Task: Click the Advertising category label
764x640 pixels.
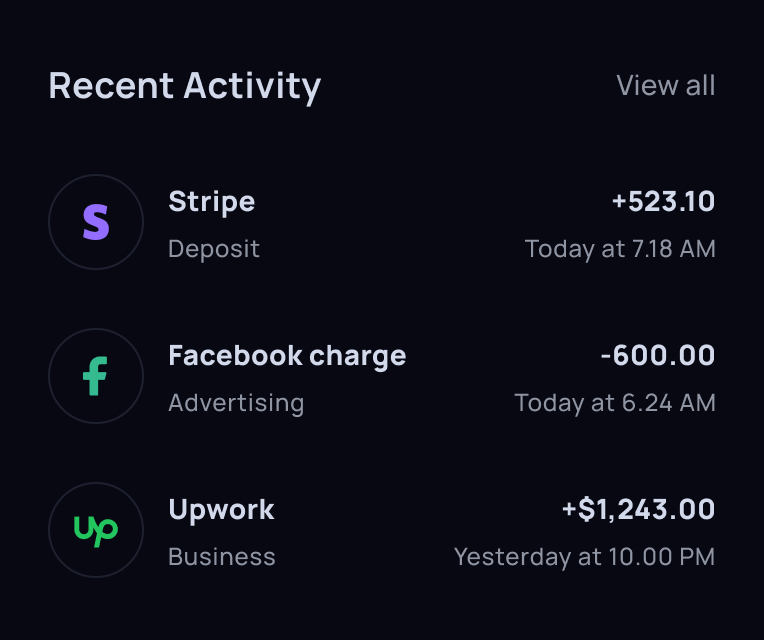Action: coord(236,403)
